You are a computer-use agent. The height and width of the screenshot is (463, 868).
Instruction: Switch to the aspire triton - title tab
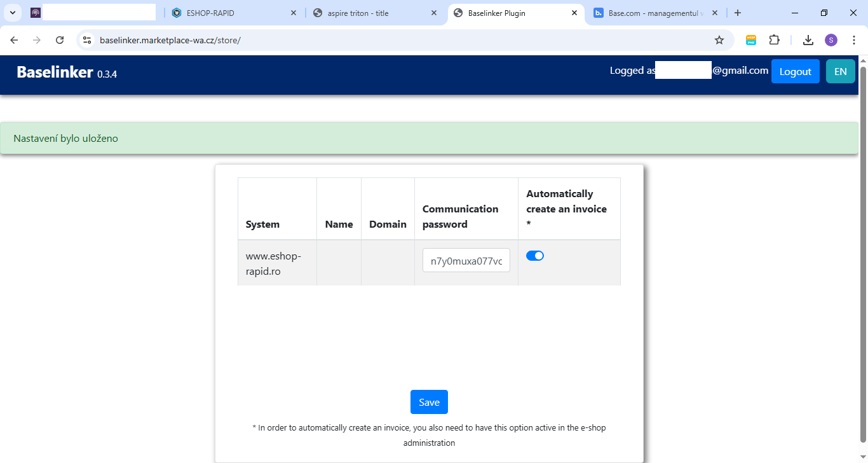(375, 13)
